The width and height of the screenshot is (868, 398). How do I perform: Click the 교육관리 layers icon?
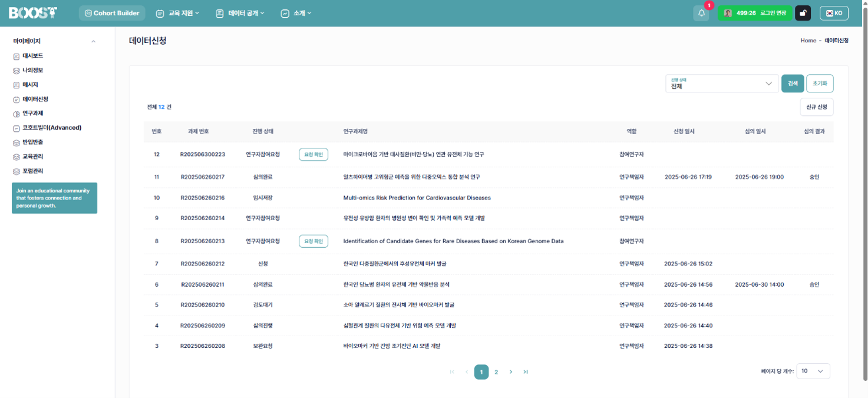16,157
